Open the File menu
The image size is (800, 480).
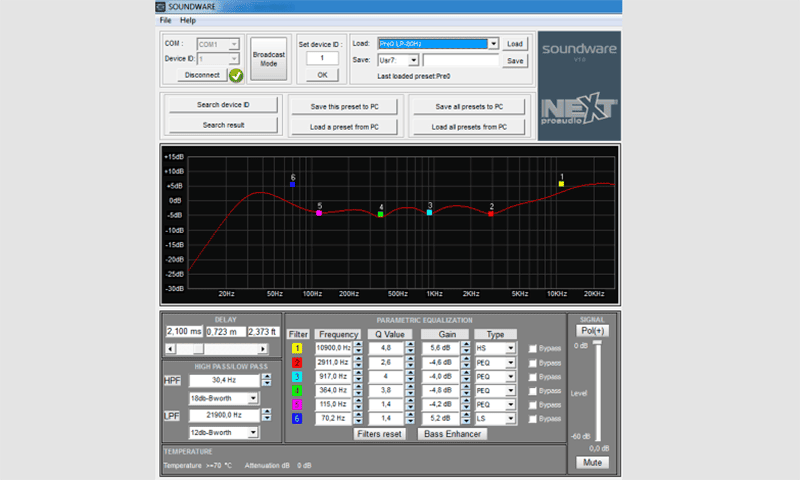click(x=165, y=20)
